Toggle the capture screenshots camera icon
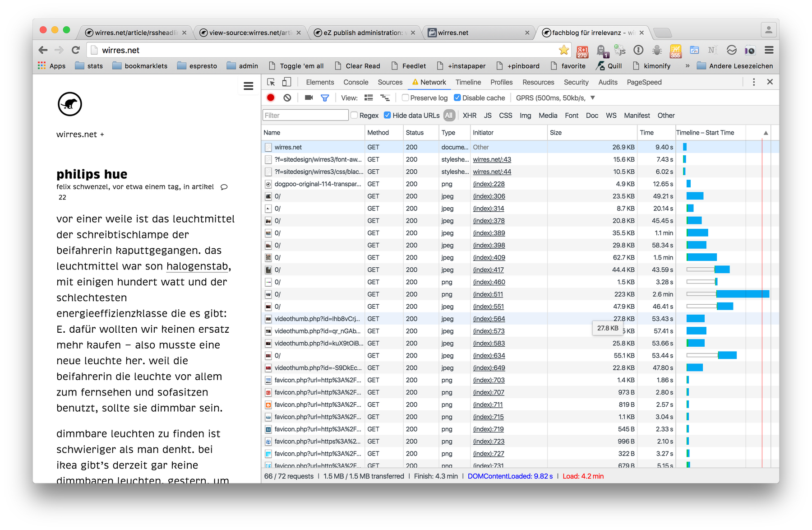The width and height of the screenshot is (812, 530). [x=309, y=98]
